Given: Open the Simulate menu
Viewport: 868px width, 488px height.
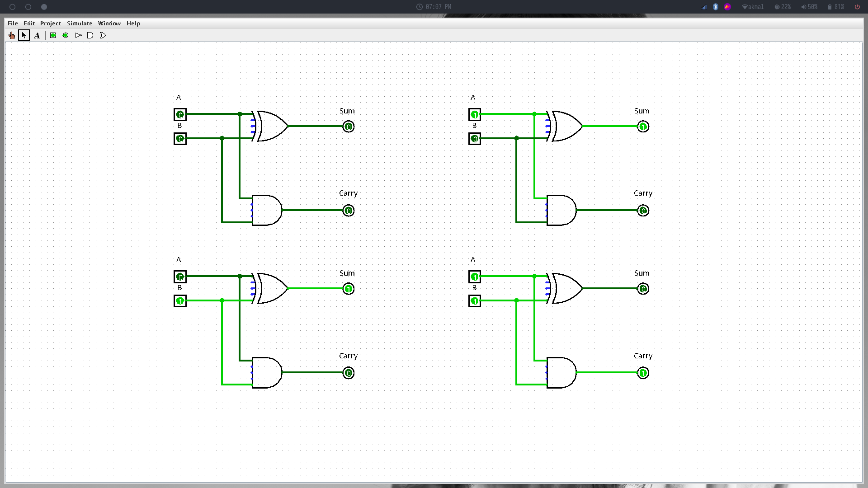Looking at the screenshot, I should 80,23.
